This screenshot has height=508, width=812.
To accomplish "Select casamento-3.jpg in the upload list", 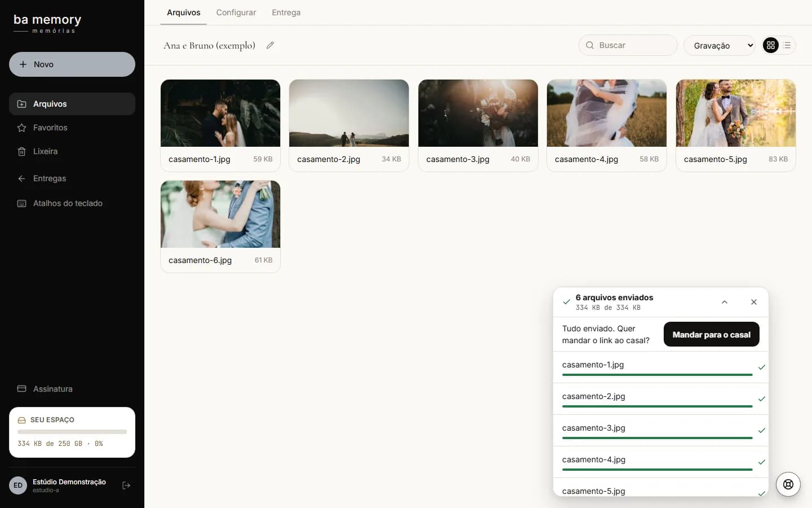I will point(661,431).
